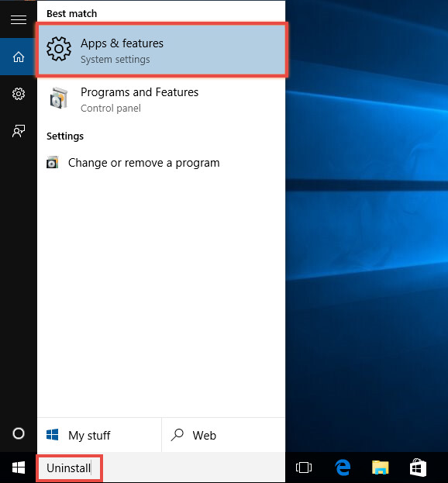Filter search by My stuff
The image size is (448, 483).
pos(99,435)
